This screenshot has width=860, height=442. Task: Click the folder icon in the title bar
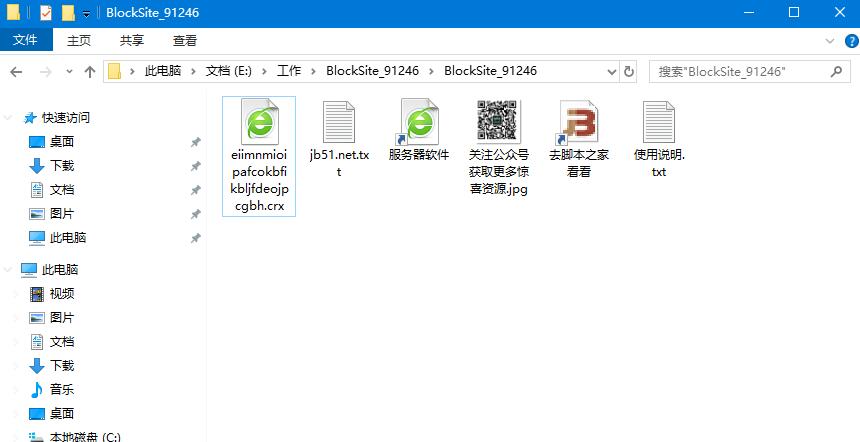(x=13, y=13)
